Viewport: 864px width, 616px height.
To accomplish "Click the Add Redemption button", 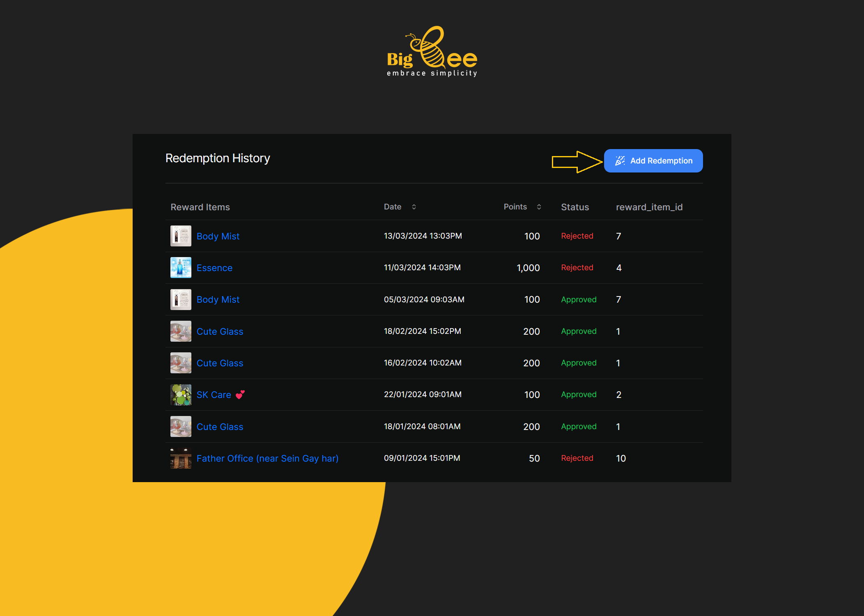I will coord(653,161).
